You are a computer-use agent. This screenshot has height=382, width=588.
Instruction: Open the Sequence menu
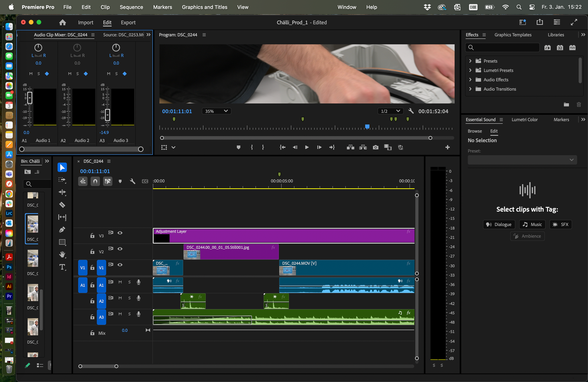click(131, 7)
